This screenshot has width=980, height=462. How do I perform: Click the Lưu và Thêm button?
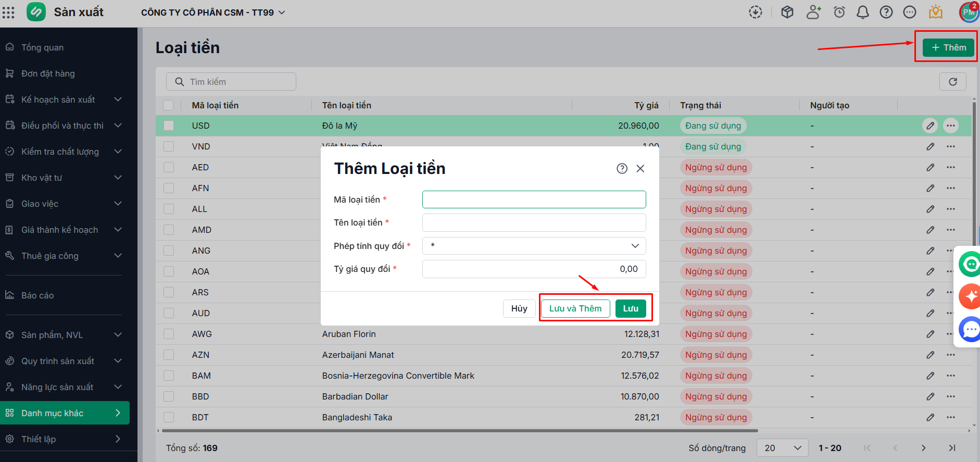pos(575,308)
